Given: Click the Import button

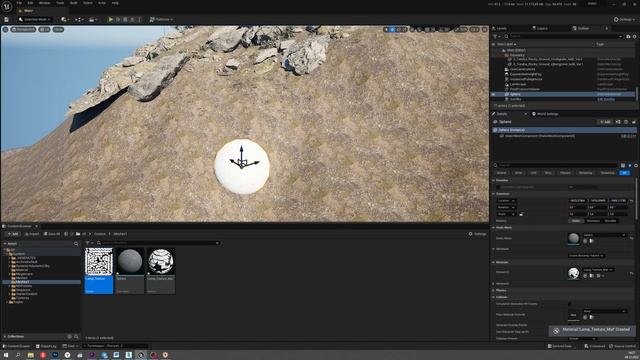Looking at the screenshot, I should (32, 234).
